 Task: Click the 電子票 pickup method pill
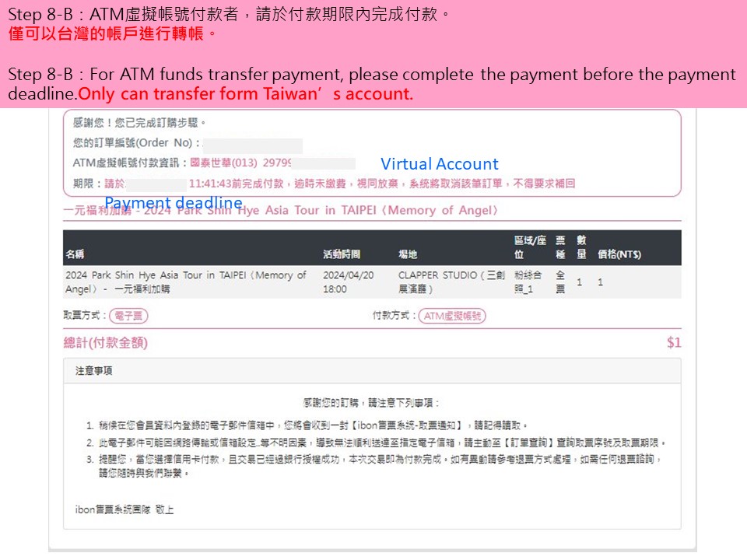128,316
